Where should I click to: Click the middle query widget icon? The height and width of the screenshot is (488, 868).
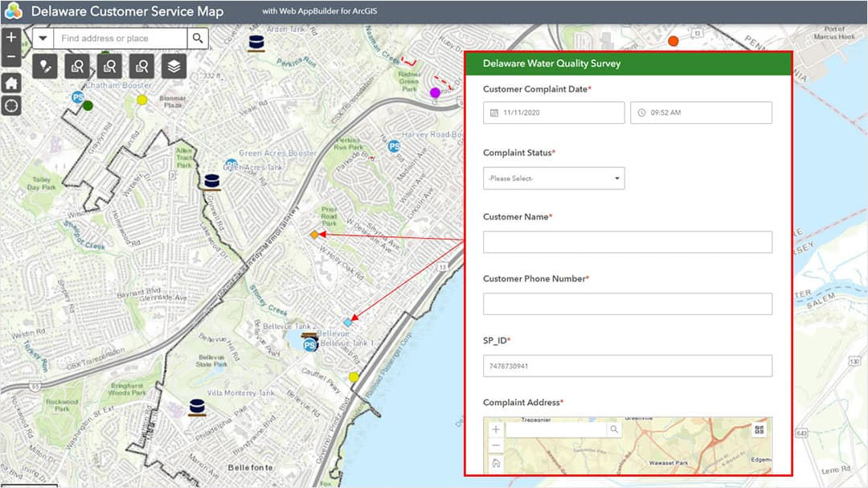click(x=109, y=67)
